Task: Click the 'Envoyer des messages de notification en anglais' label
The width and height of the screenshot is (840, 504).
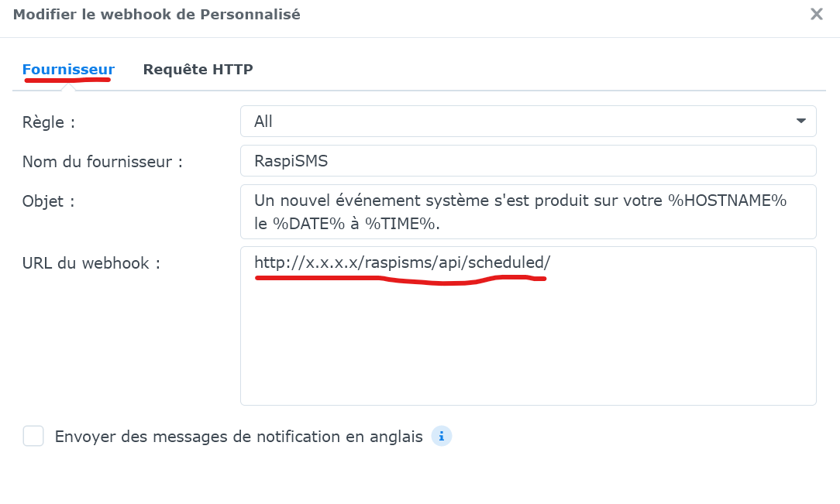Action: coord(239,437)
